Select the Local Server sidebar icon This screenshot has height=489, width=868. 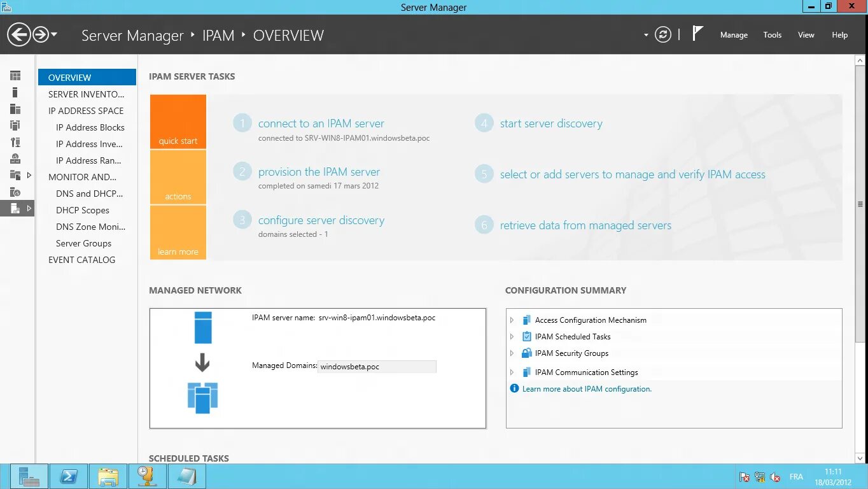(15, 92)
